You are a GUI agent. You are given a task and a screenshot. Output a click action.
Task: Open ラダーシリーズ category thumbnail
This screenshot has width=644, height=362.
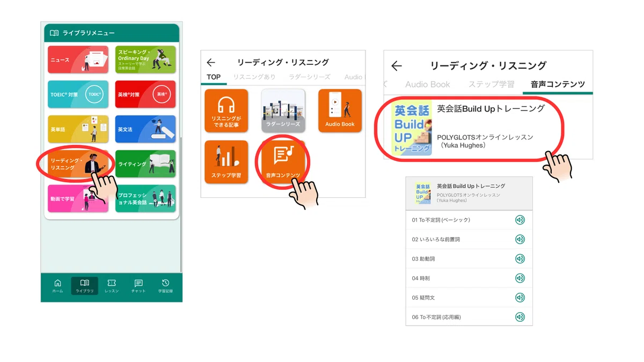[x=283, y=111]
